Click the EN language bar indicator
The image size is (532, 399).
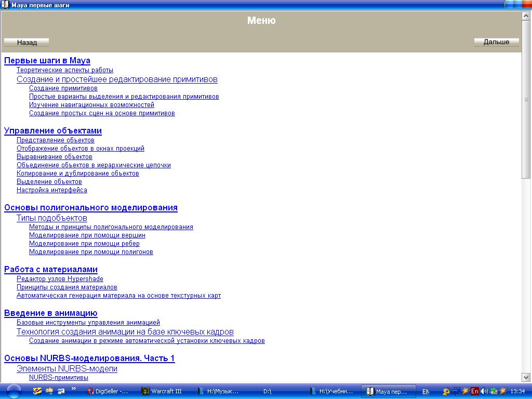click(426, 392)
